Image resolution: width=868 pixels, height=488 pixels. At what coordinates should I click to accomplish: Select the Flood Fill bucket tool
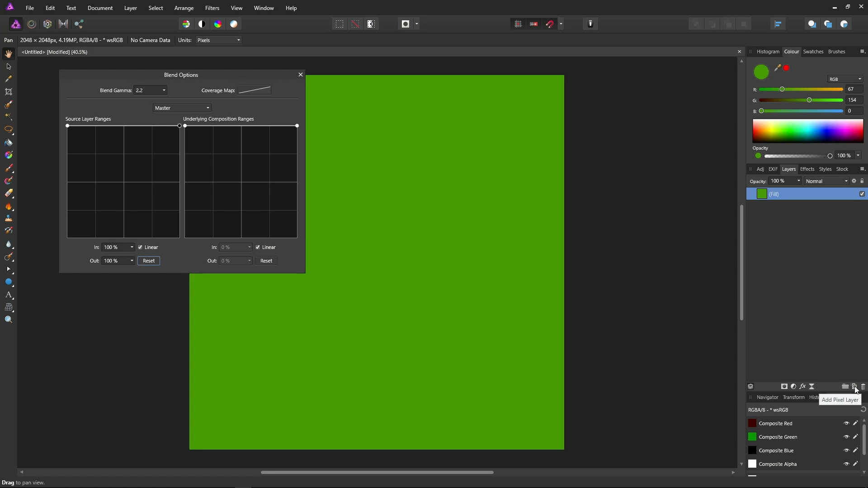point(9,143)
